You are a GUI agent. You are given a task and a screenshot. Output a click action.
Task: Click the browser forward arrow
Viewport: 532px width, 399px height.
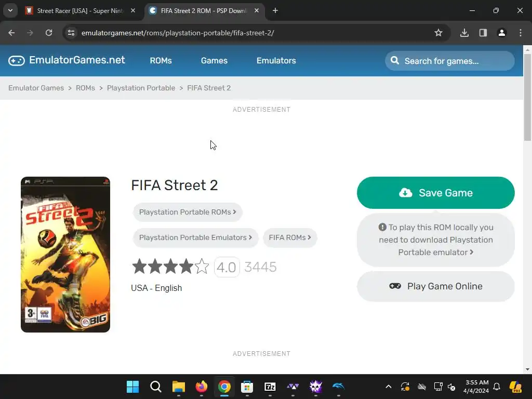30,33
